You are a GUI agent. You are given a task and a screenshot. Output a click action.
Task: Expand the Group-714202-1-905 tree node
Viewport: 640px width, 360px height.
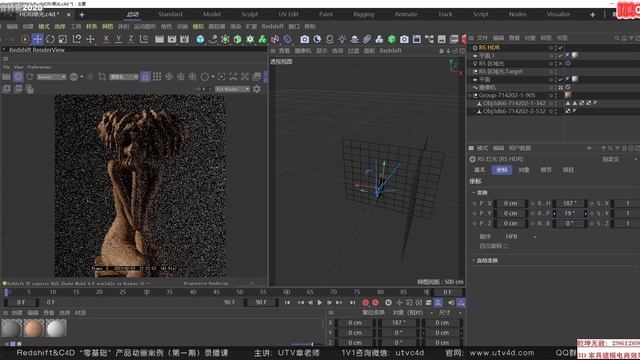coord(470,96)
